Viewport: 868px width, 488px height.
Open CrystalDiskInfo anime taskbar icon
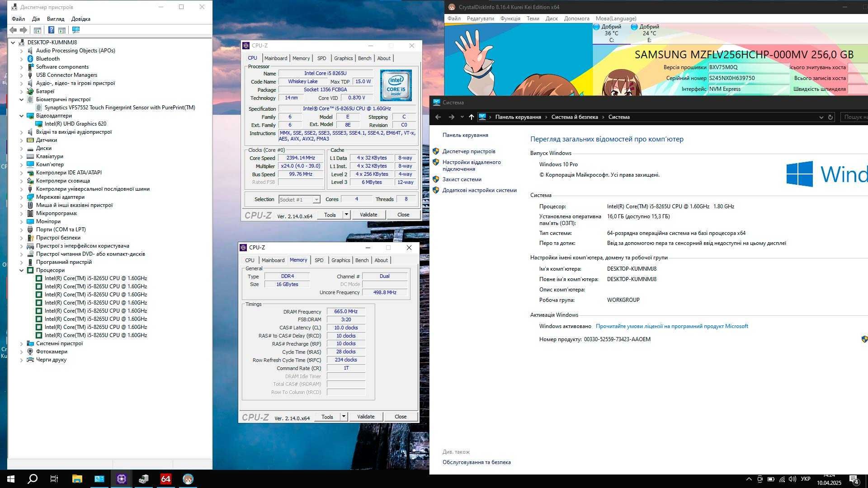pos(188,479)
